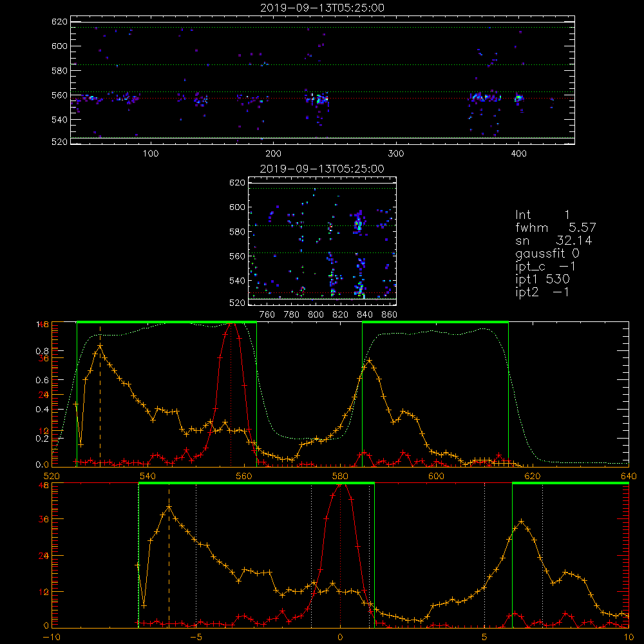Select the 'sn 32.14' readout line

[553, 240]
